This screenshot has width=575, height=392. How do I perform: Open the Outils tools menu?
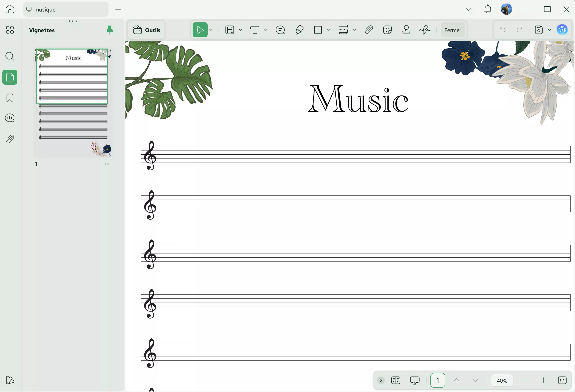coord(147,30)
